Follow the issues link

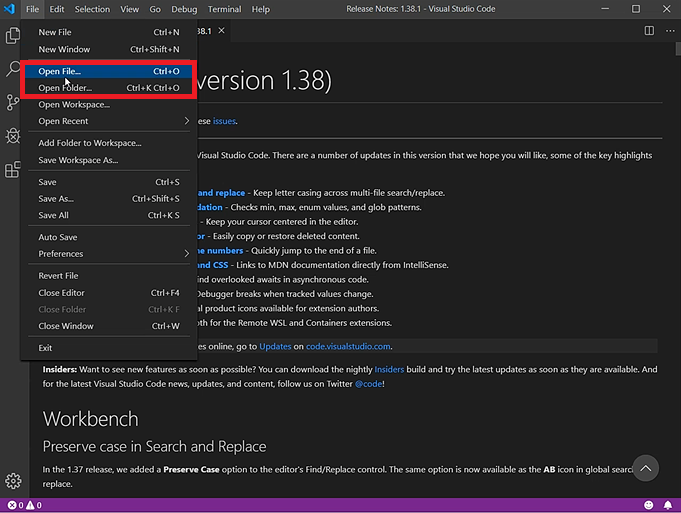coord(224,121)
